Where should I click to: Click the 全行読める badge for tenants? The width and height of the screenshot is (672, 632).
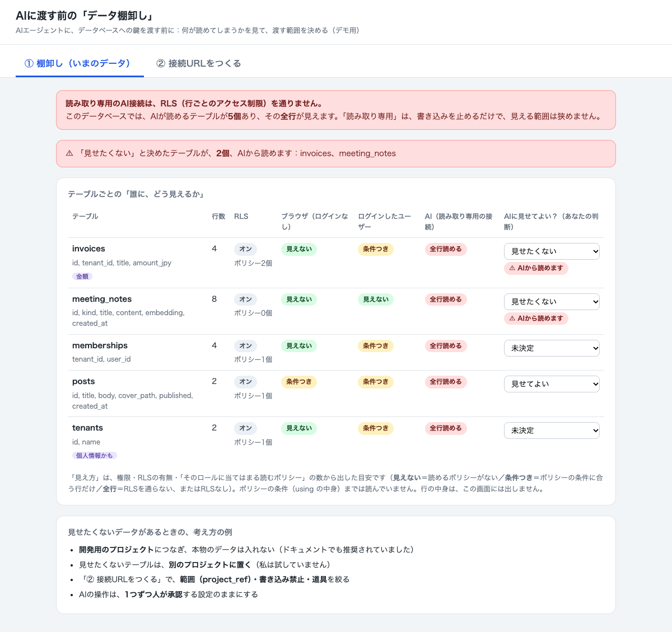click(x=446, y=428)
